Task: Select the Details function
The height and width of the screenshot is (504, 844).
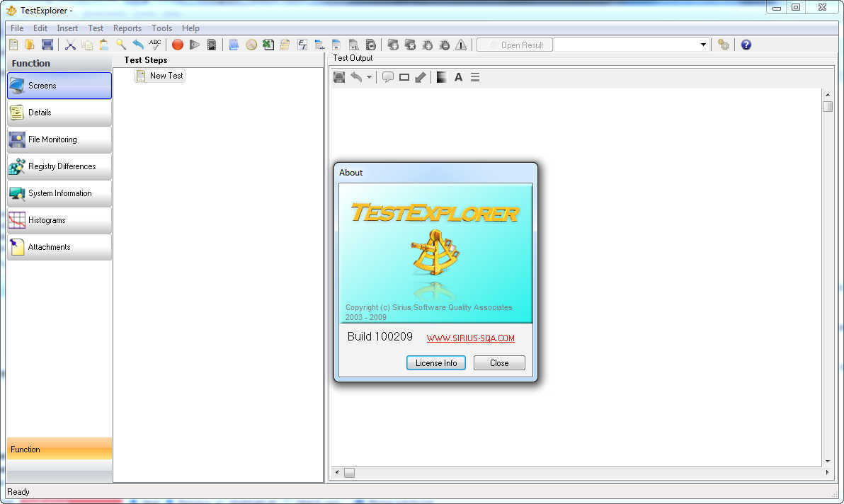Action: pos(59,113)
